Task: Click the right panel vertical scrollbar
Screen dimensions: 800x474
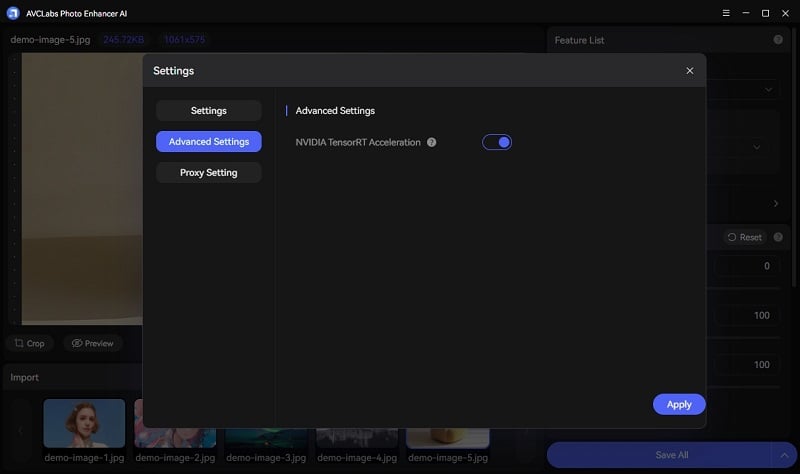Action: click(x=793, y=158)
